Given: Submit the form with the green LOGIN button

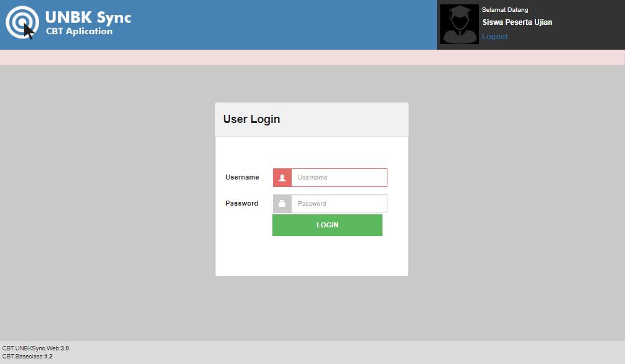Looking at the screenshot, I should pyautogui.click(x=327, y=225).
